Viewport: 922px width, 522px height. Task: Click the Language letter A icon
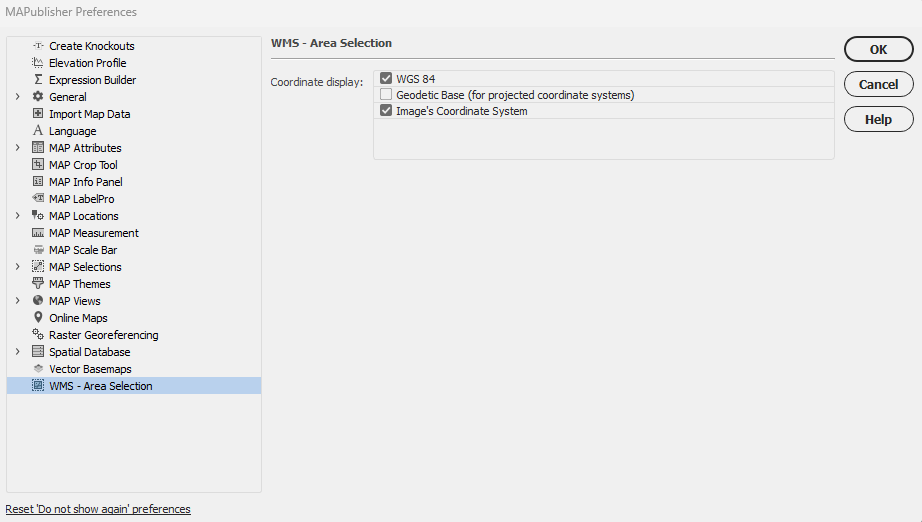pyautogui.click(x=38, y=130)
